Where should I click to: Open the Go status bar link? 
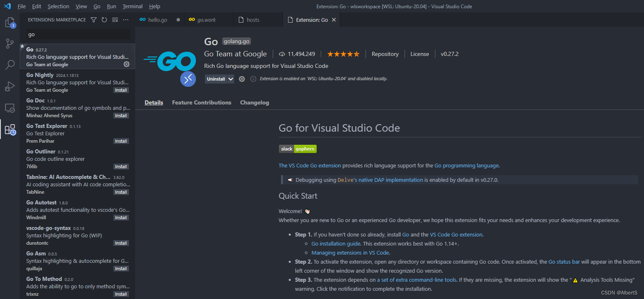point(564,262)
